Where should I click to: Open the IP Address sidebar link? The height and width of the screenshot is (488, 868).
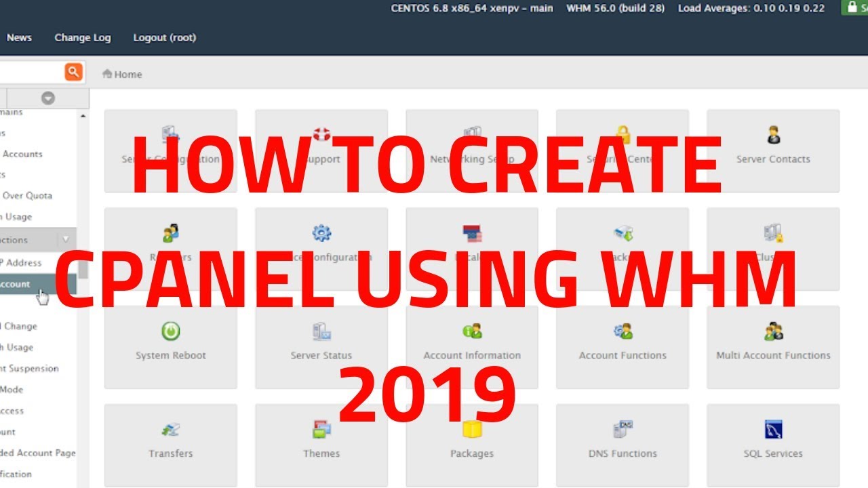pyautogui.click(x=21, y=262)
